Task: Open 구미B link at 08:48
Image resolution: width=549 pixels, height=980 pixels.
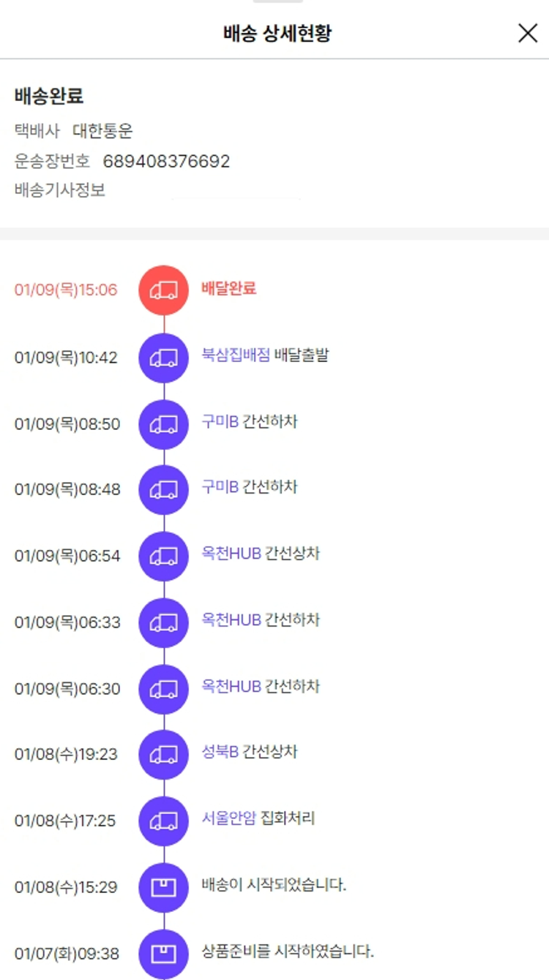Action: (x=220, y=487)
